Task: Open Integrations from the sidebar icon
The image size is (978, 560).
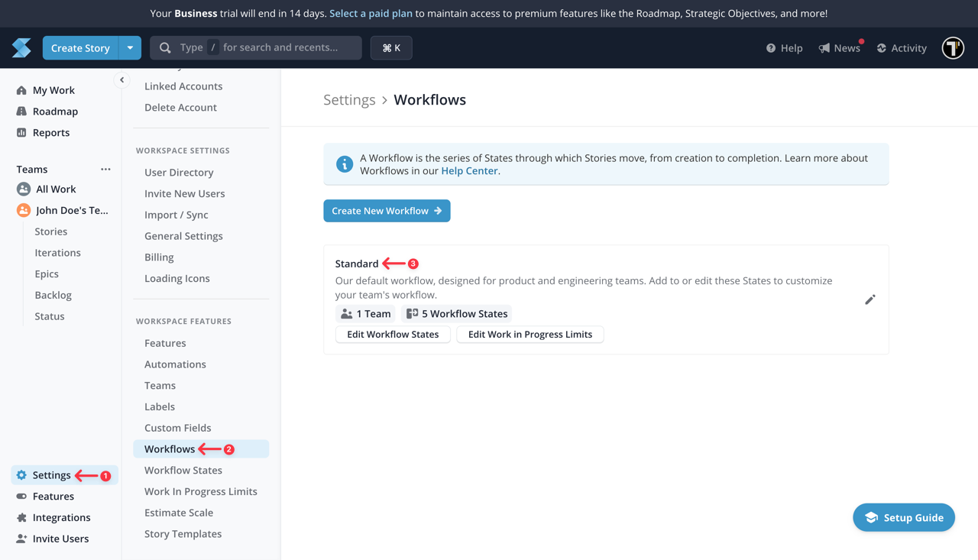Action: coord(21,517)
